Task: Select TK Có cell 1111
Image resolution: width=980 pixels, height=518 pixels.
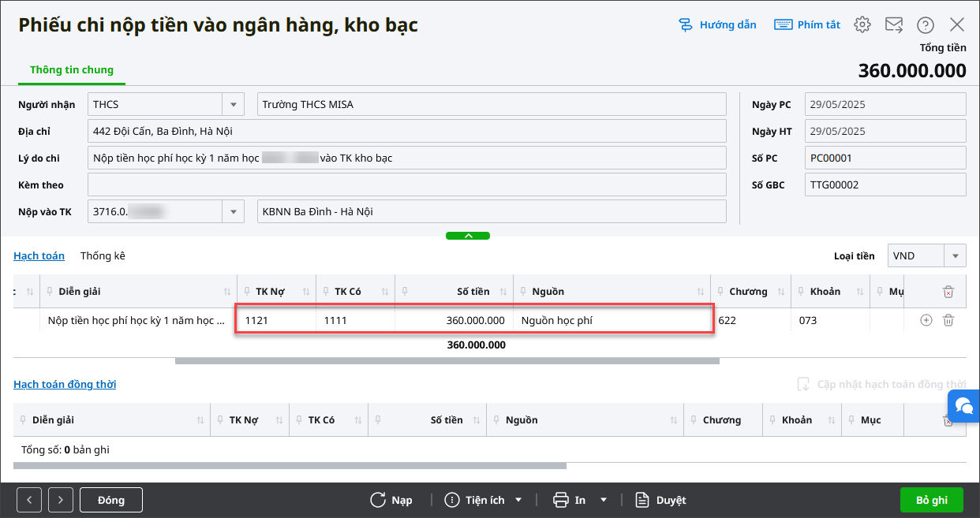Action: click(355, 321)
